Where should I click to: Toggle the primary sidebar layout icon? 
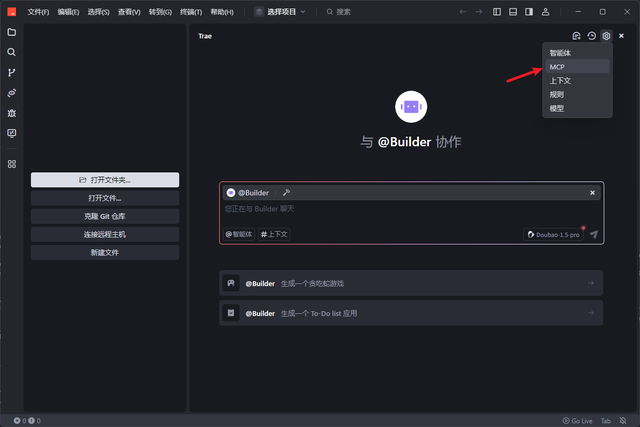497,12
